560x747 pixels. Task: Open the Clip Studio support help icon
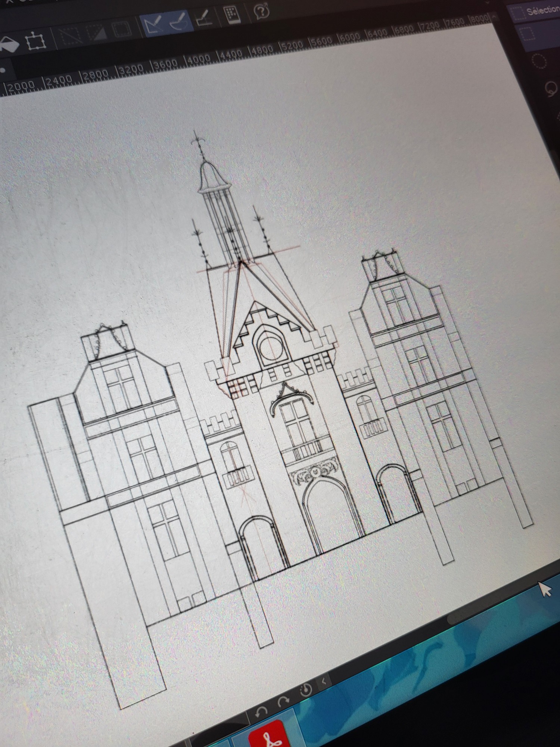[262, 11]
